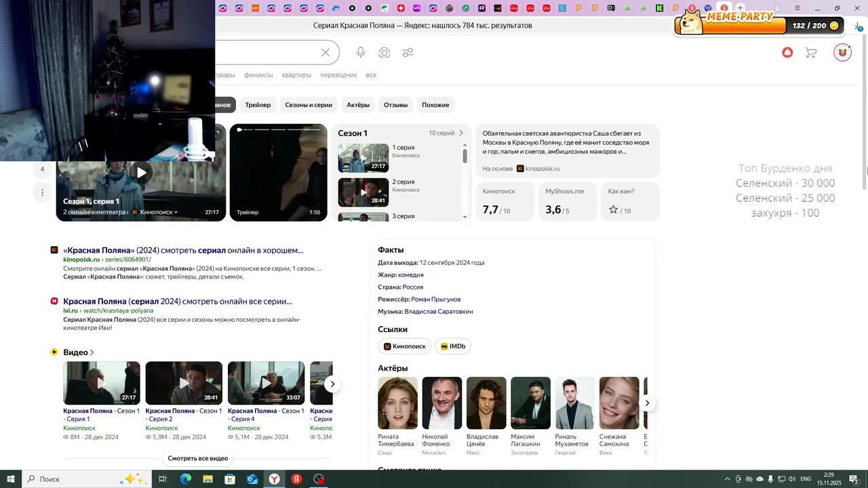
Task: Open the финансы search category
Action: point(258,75)
